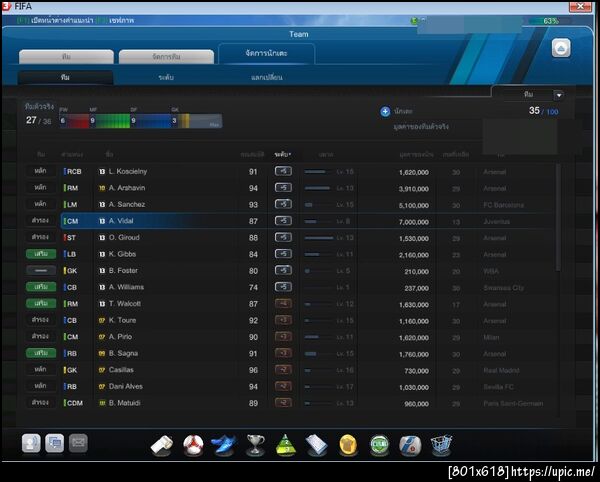Screen dimensions: 600x482
Task: Select the จัดการนักเตะ tab
Action: click(266, 54)
